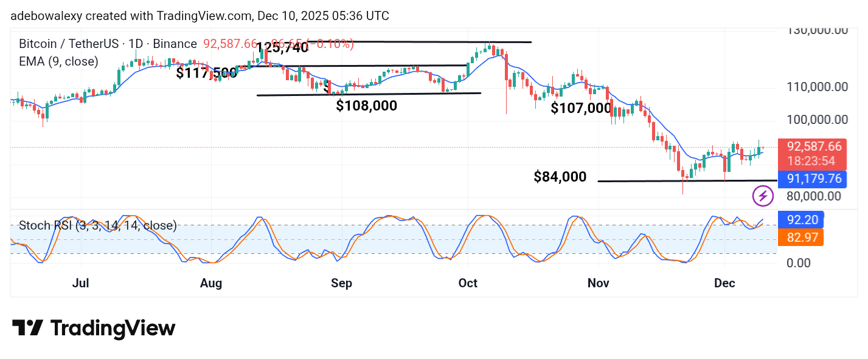Click the Oct label on time axis
This screenshot has height=359, width=868.
(x=468, y=284)
